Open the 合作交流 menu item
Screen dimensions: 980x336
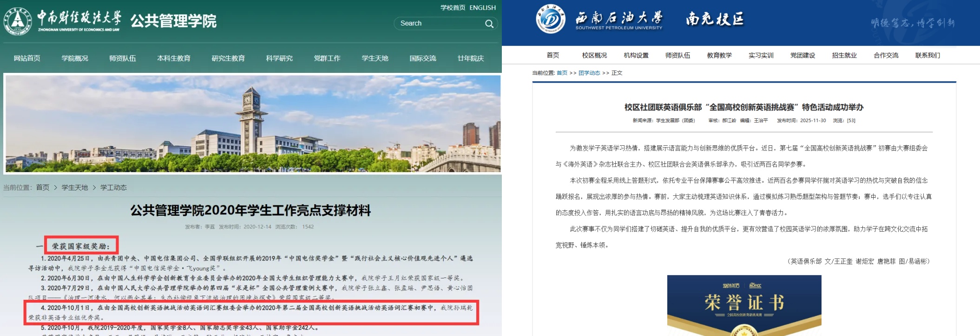886,55
